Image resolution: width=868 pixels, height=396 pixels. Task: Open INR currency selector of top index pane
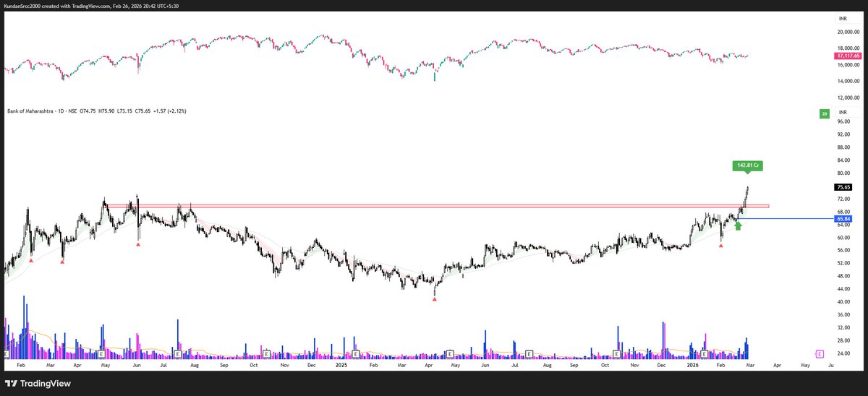click(x=847, y=20)
